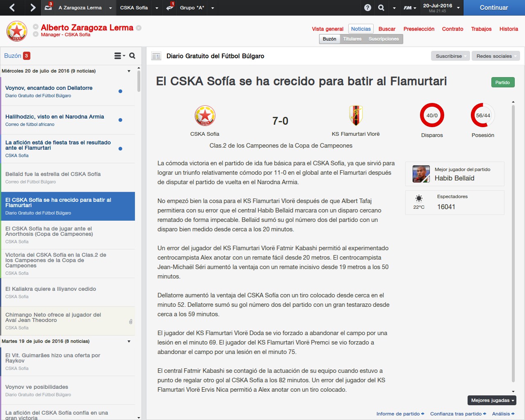Image resolution: width=525 pixels, height=420 pixels.
Task: Open the Suscribirse dropdown
Action: [450, 56]
